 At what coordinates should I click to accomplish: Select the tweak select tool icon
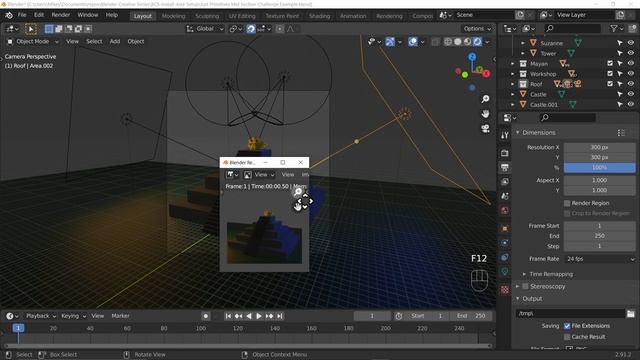(x=31, y=29)
